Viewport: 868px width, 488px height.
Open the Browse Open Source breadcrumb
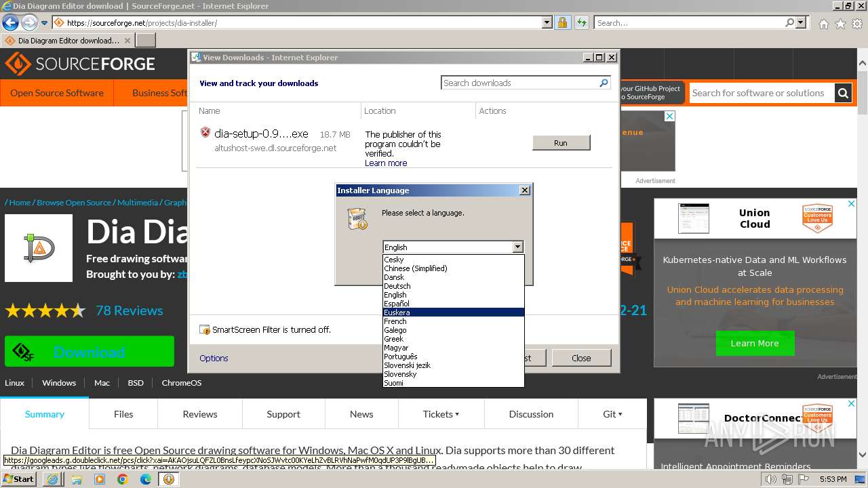pos(74,203)
